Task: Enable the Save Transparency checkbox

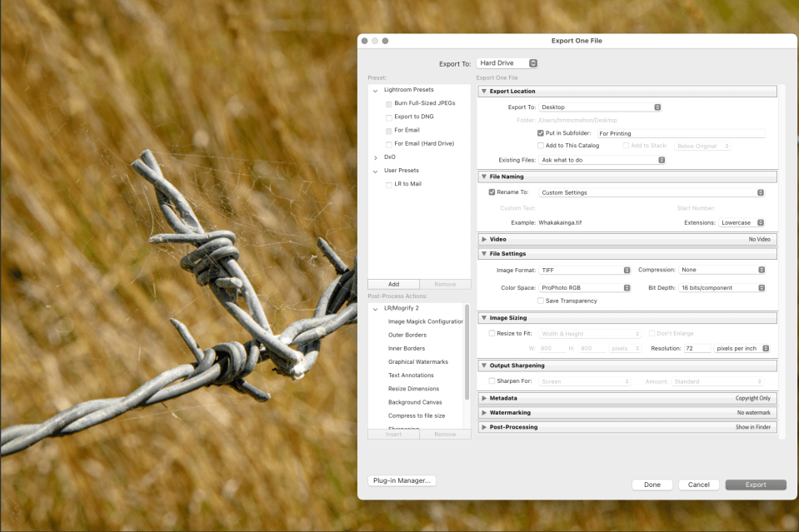Action: pyautogui.click(x=541, y=301)
